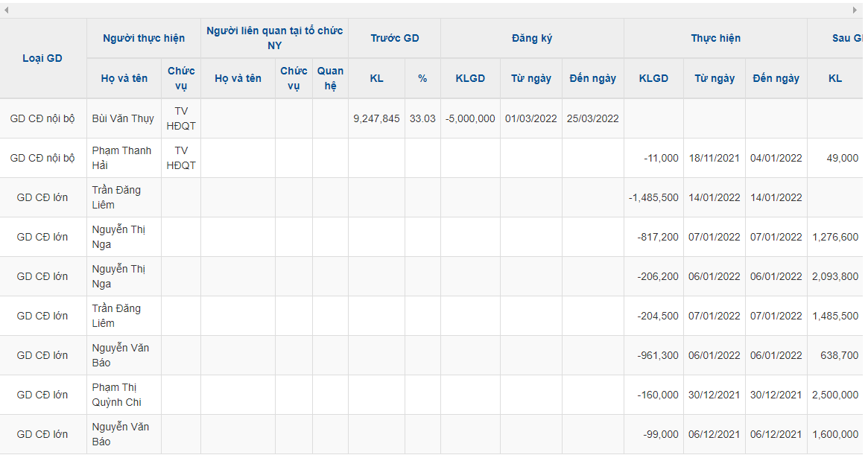Click 'Đến ngày' header under Đăng ký
Screen dimensions: 868x455
click(x=592, y=78)
